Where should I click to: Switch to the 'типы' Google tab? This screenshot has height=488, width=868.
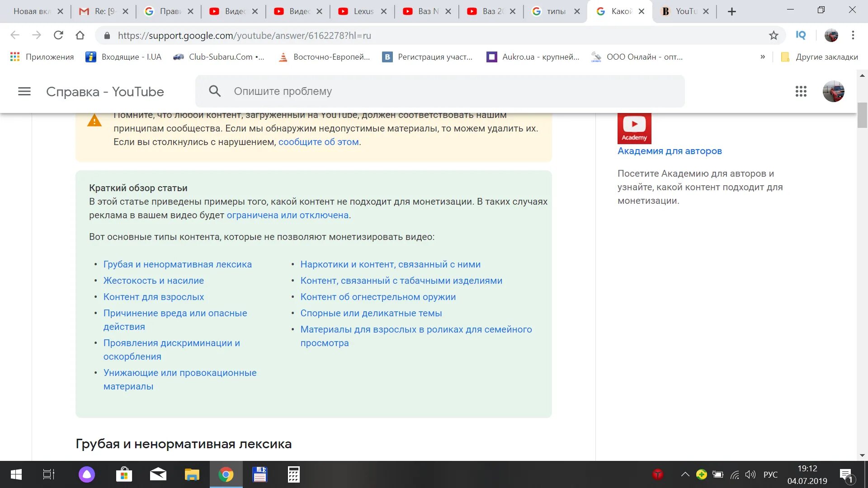coord(556,11)
